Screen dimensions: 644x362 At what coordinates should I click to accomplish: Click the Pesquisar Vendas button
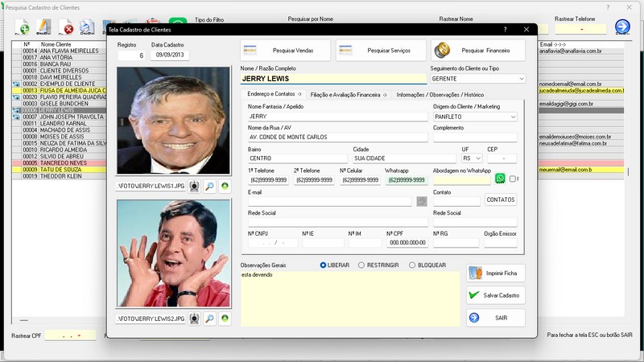coord(285,51)
